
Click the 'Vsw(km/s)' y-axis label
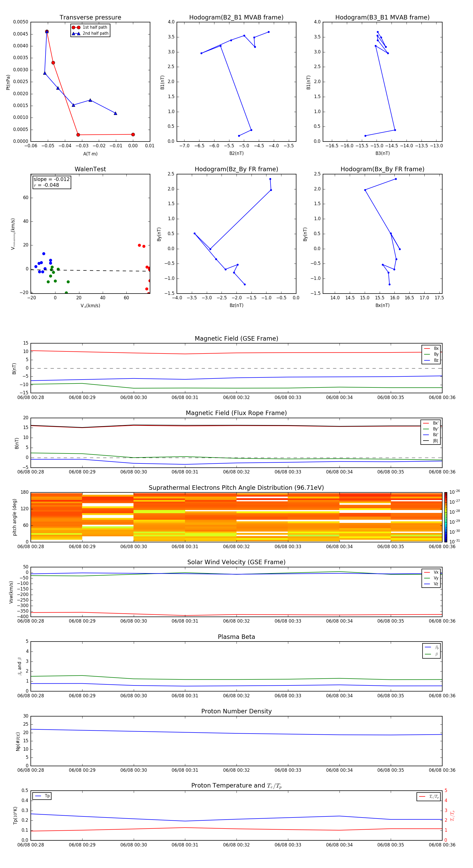(x=11, y=592)
